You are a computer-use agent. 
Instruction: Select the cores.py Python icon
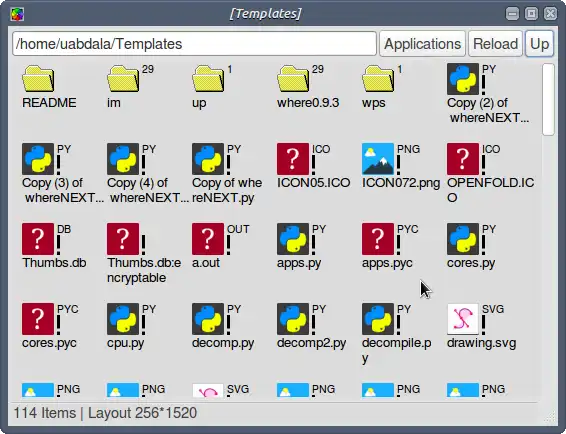(463, 239)
